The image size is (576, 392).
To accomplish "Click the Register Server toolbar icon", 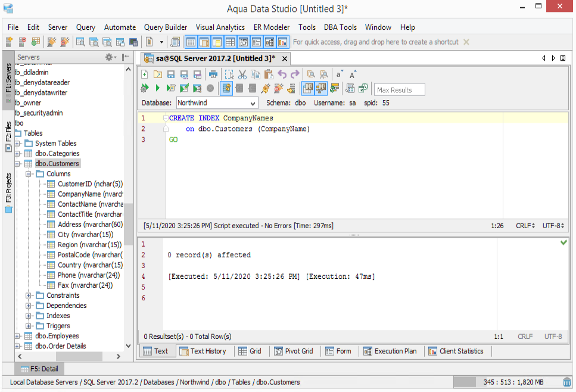I will click(x=9, y=42).
